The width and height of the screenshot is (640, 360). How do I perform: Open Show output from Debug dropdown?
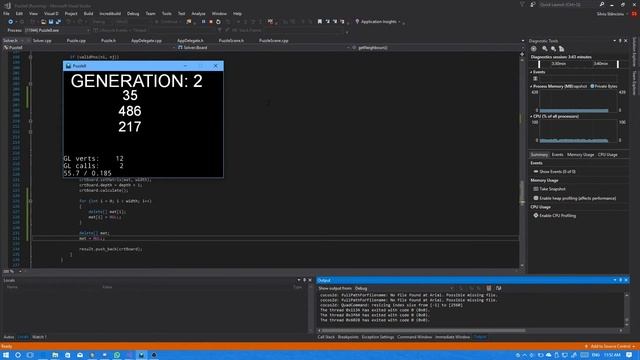click(x=404, y=288)
